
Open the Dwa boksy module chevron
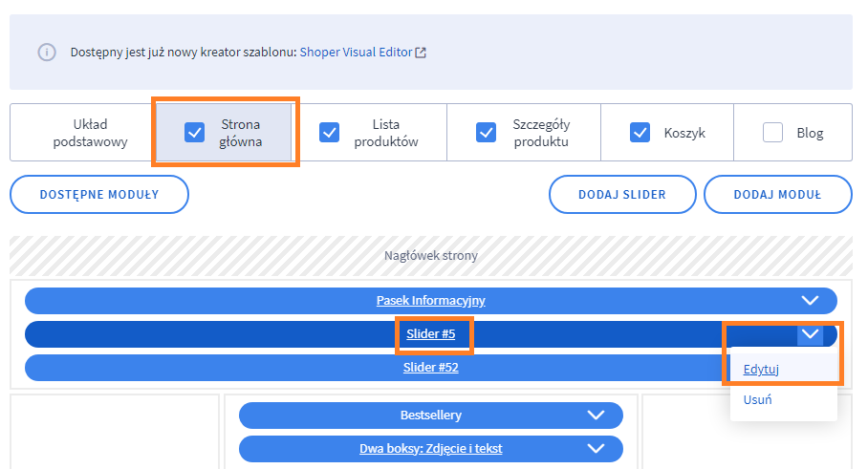click(596, 448)
